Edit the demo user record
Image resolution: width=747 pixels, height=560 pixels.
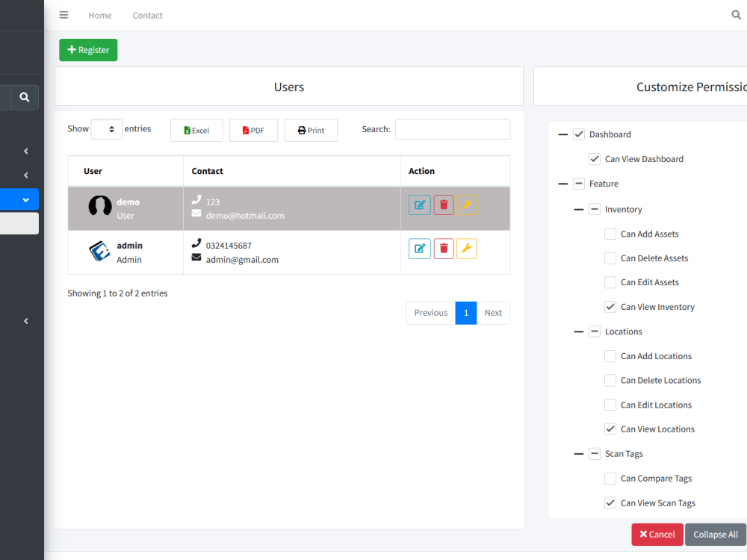pyautogui.click(x=419, y=205)
